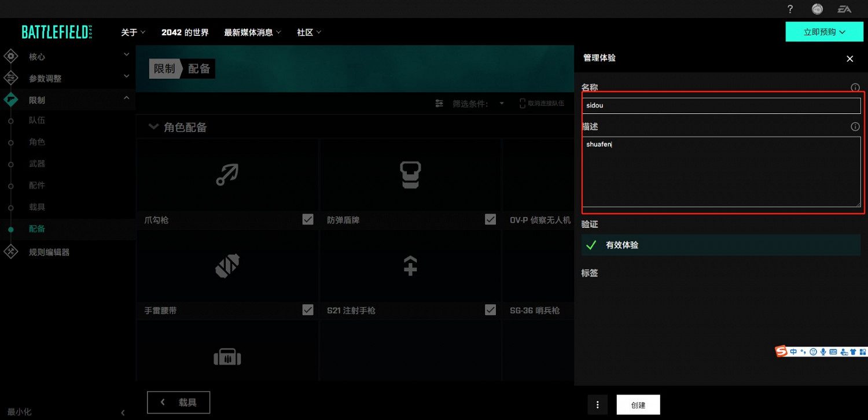Screen dimensions: 868x420
Task: Click the 名称 input field
Action: tap(721, 106)
